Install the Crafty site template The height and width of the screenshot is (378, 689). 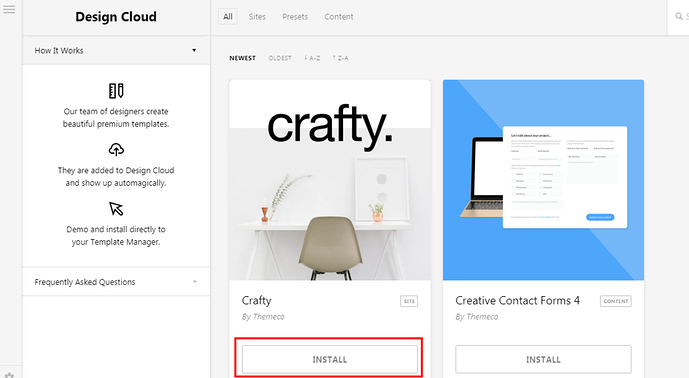(330, 359)
